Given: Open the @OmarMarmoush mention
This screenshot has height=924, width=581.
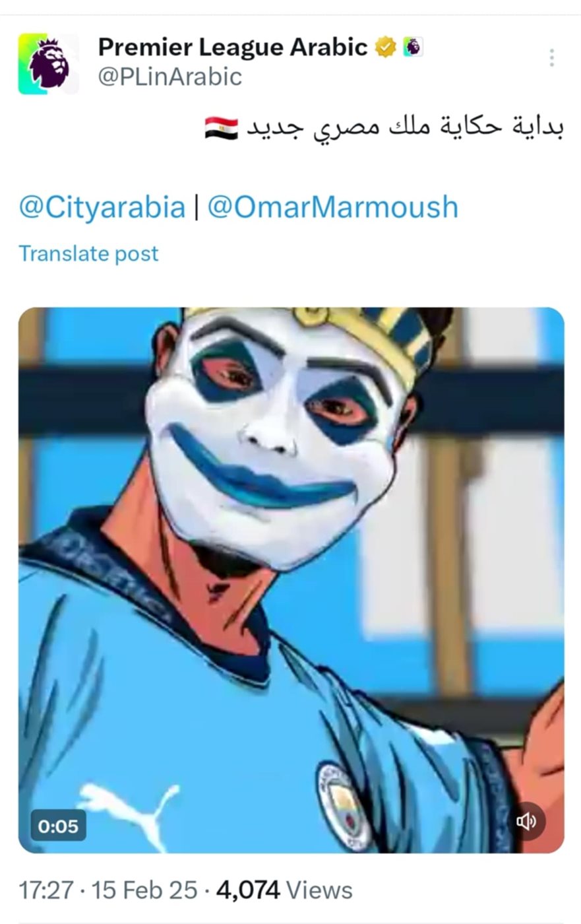Looking at the screenshot, I should [332, 207].
